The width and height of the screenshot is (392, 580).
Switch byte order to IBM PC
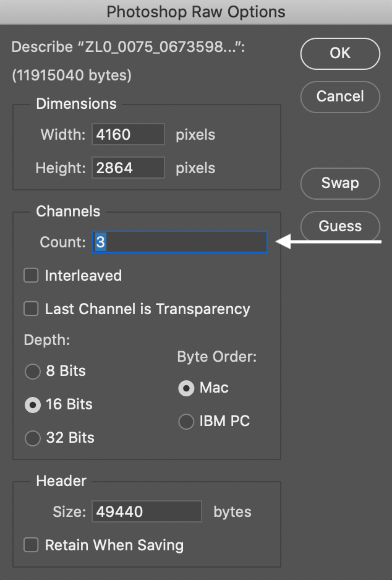(x=185, y=422)
